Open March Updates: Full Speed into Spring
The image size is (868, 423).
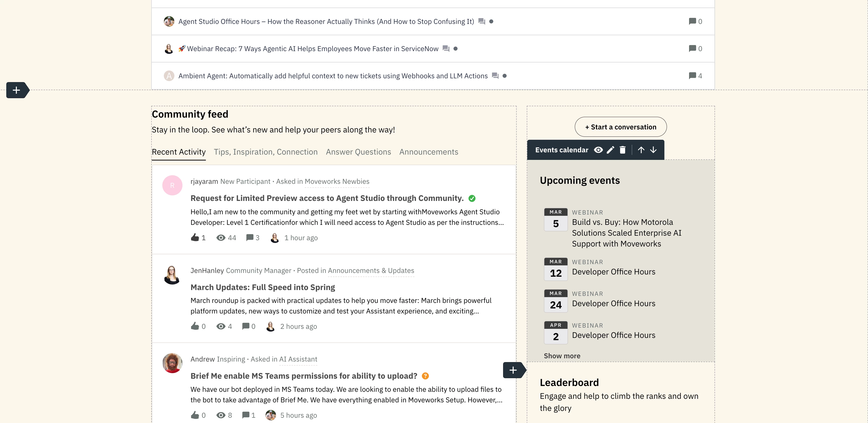[x=262, y=288]
